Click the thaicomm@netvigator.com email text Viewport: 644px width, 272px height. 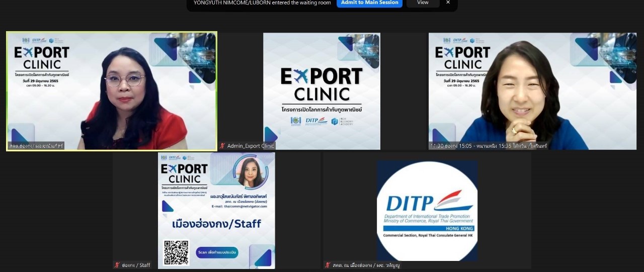pyautogui.click(x=239, y=206)
